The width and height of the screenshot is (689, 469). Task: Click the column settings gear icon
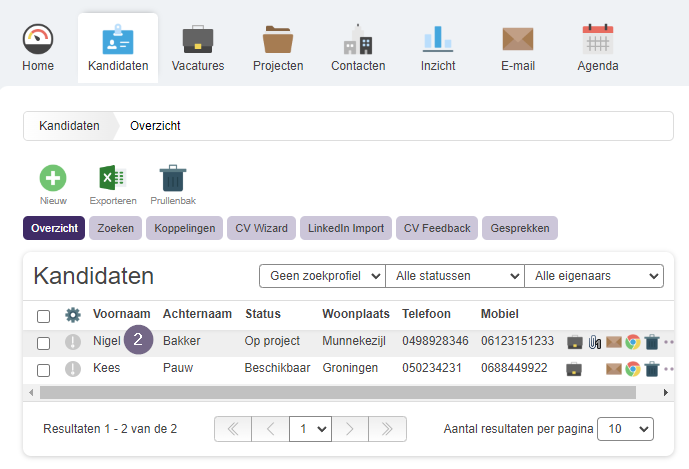(73, 315)
